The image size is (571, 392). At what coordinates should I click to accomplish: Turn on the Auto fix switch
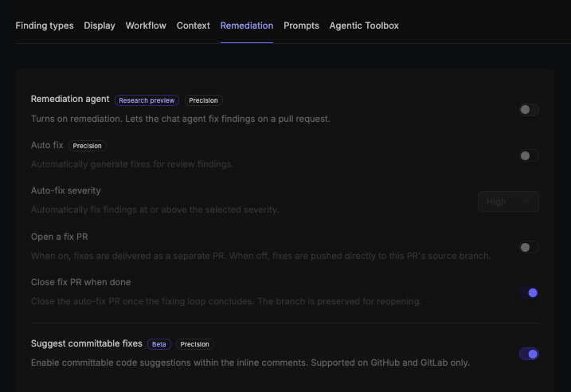pos(529,155)
